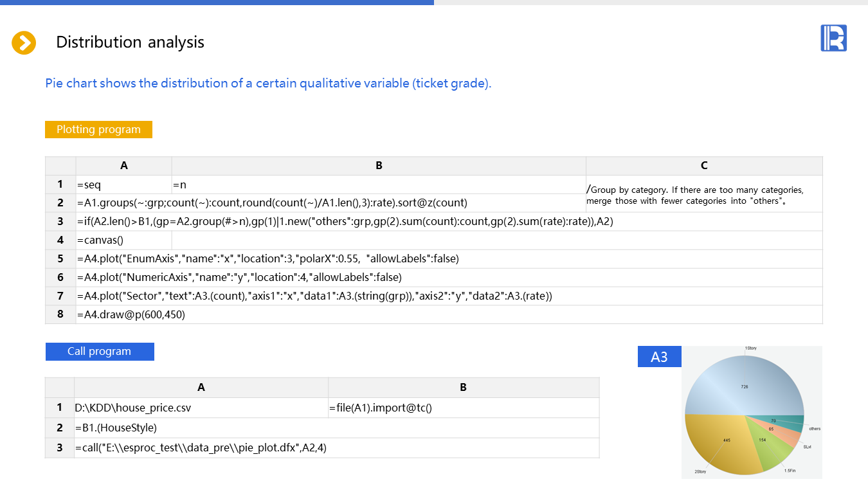
Task: Click the orange chevron arrow icon
Action: pyautogui.click(x=24, y=43)
